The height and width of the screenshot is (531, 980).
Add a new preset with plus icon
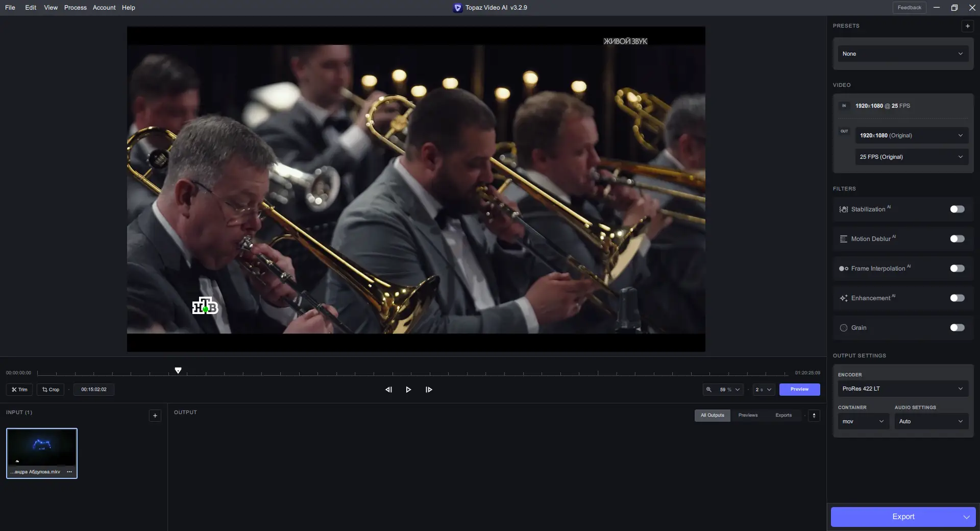click(967, 26)
